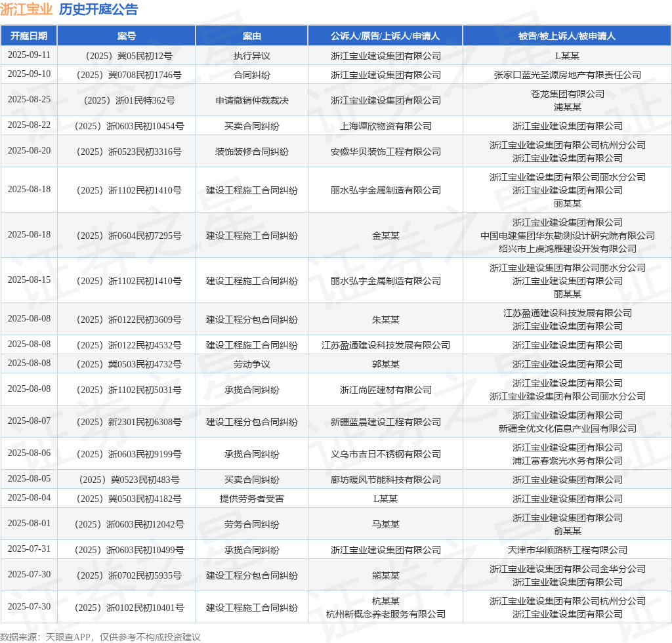
Task: Click the 公诉人/原告/上诉人/申请人 column header
Action: tap(385, 36)
